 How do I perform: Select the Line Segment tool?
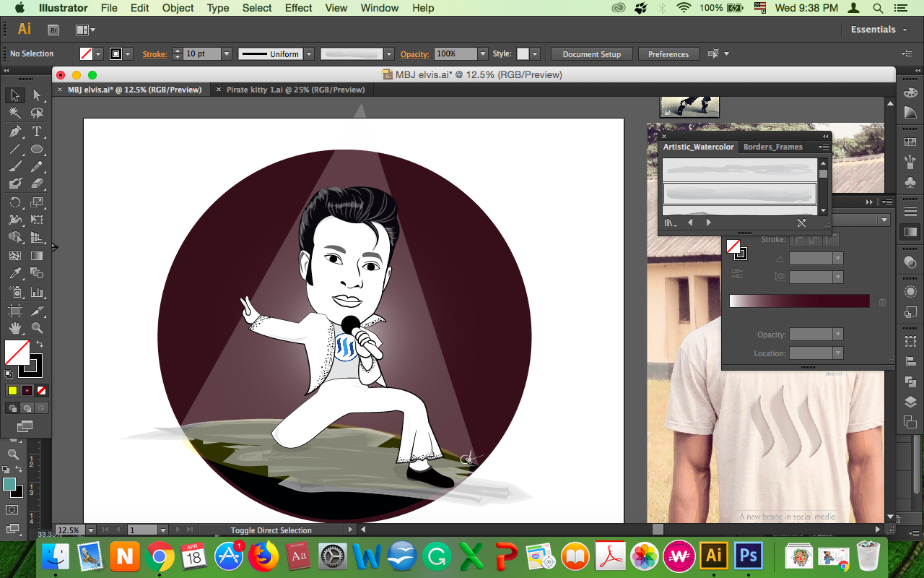coord(14,150)
